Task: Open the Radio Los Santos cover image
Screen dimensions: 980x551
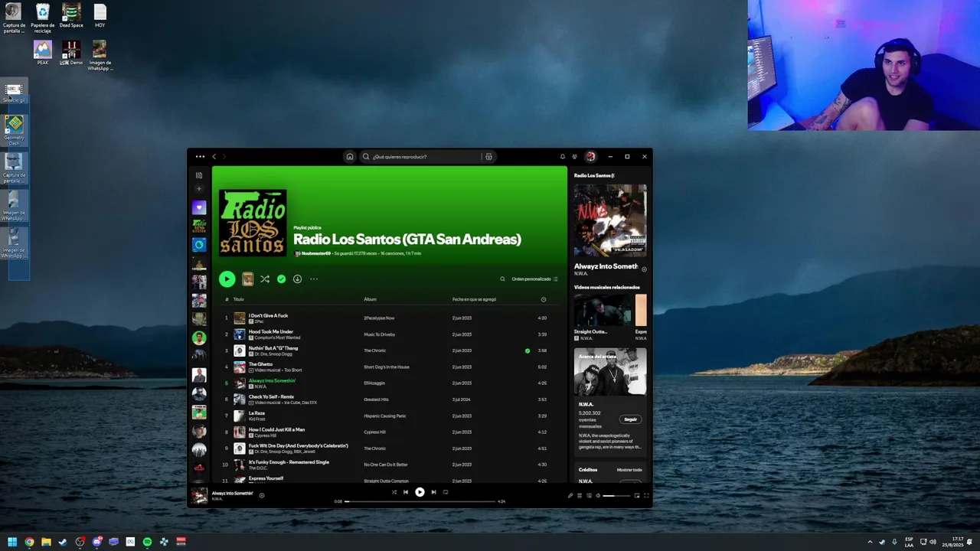Action: [x=253, y=222]
